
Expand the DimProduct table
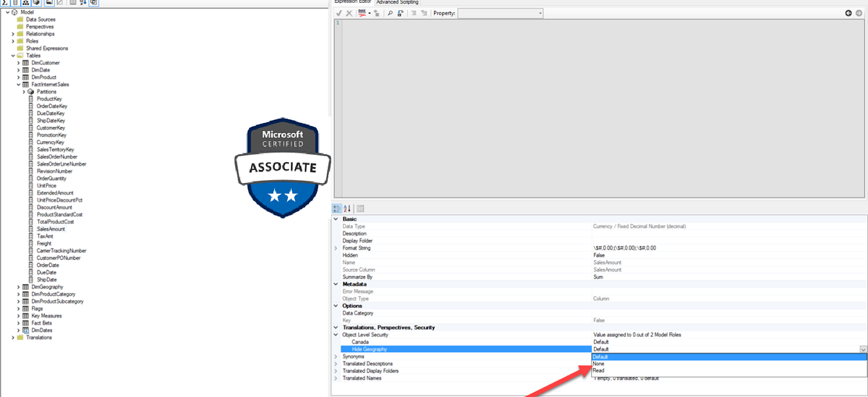(19, 77)
